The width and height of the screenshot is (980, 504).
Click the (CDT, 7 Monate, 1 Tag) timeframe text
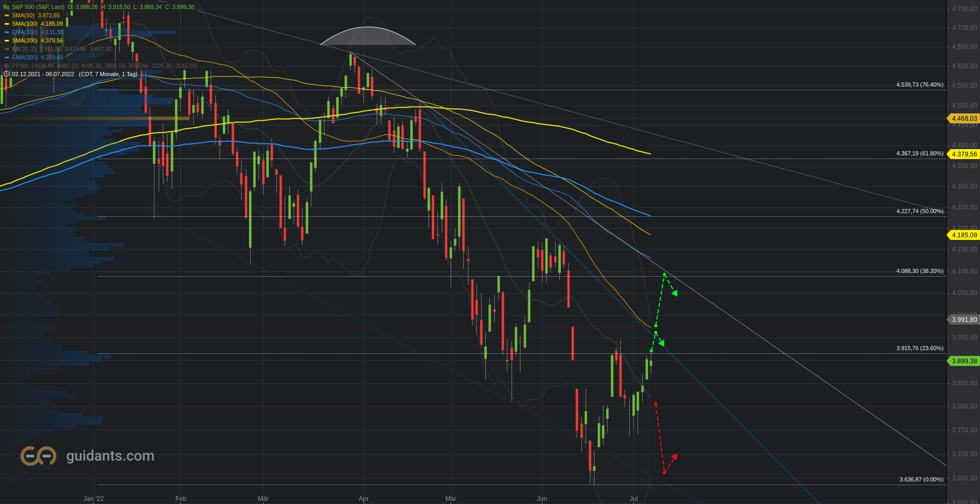pos(108,74)
